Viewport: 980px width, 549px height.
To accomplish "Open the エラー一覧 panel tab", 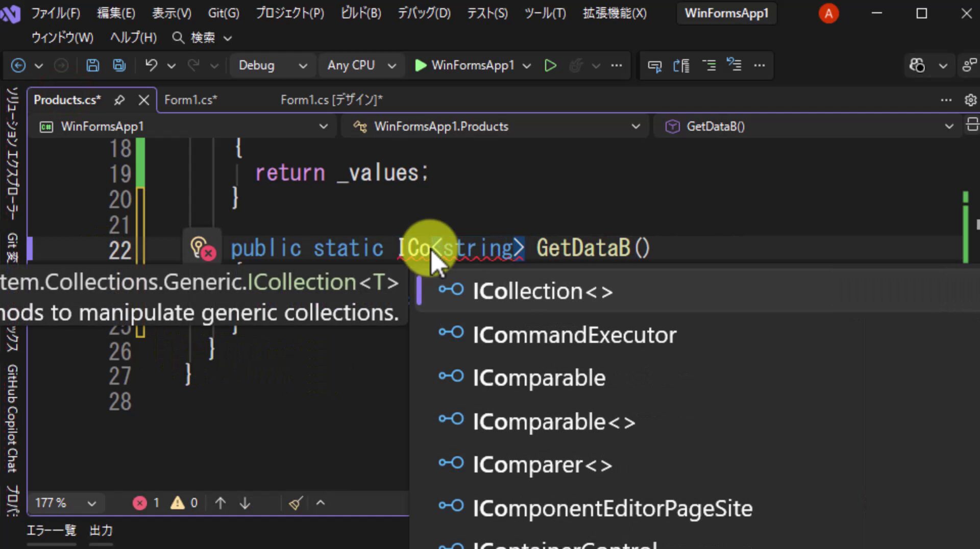I will click(52, 531).
